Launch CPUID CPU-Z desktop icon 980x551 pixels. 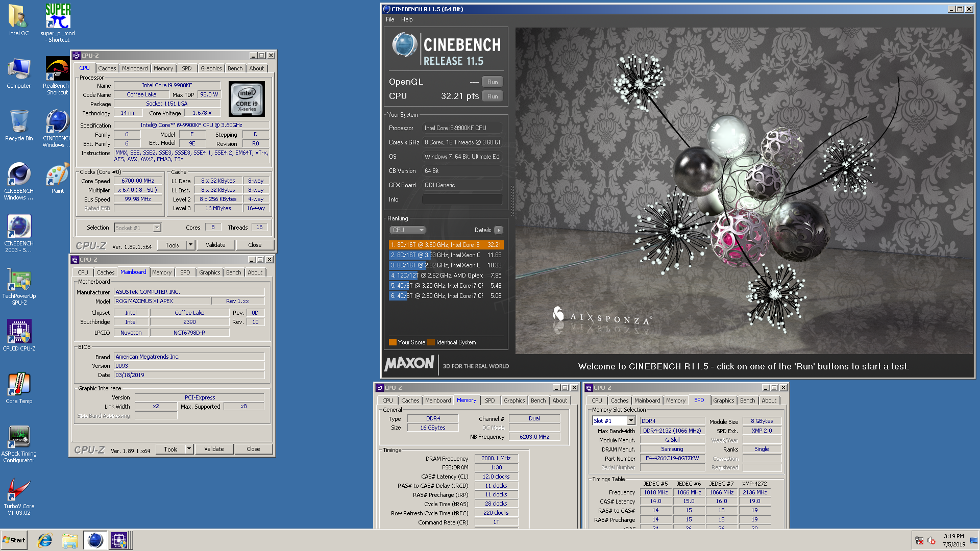(19, 335)
